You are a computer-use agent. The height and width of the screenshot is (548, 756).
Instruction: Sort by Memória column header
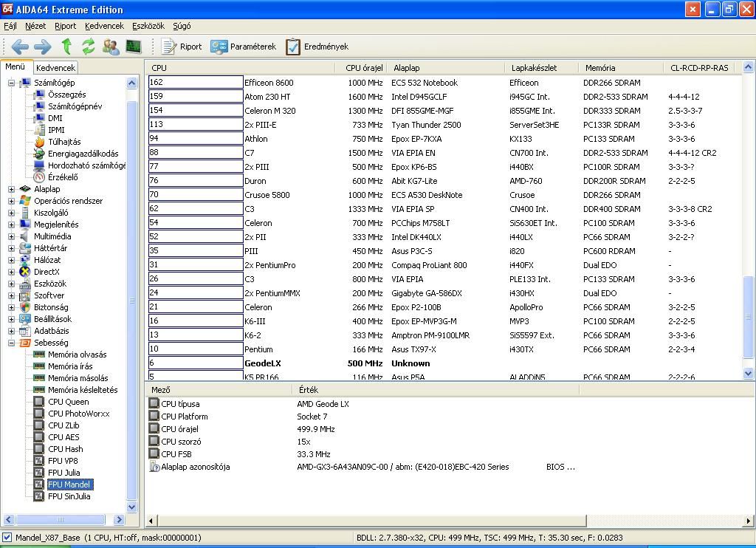pos(622,68)
